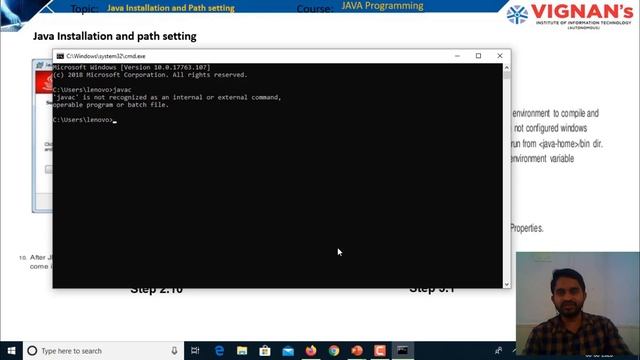Click the cmd scrollbar up arrow
640x360 pixels.
click(507, 68)
